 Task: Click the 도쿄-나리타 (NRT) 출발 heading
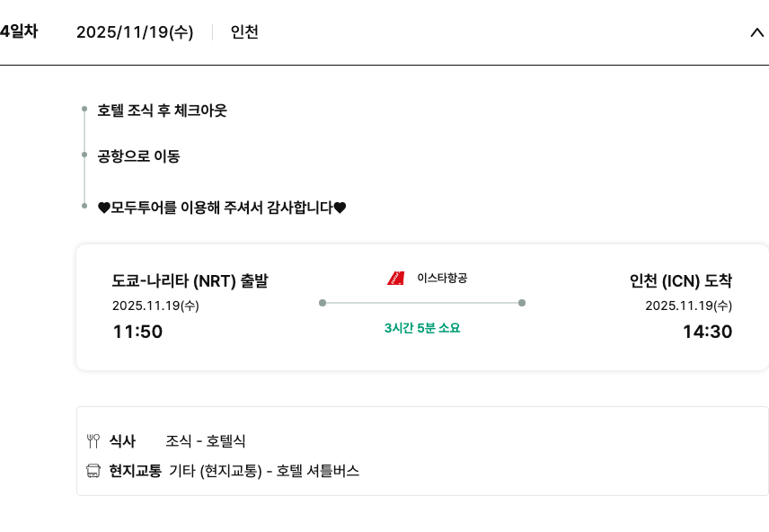(x=190, y=280)
